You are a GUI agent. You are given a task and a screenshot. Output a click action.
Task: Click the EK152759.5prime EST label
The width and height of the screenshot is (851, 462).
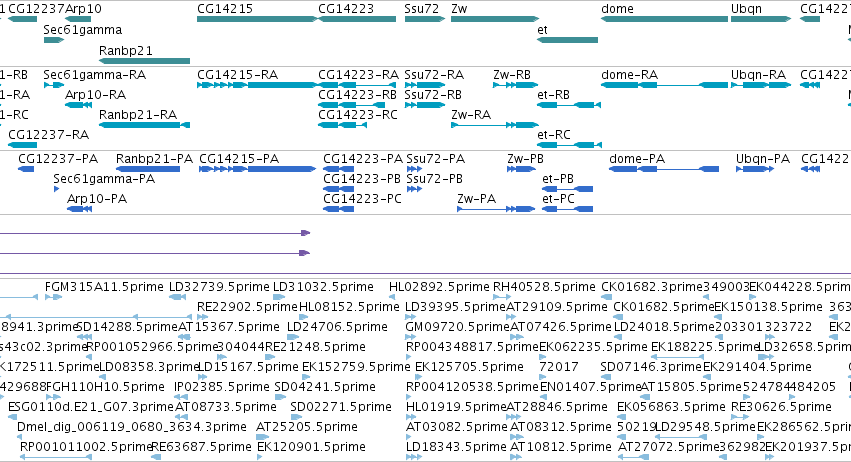click(x=356, y=367)
